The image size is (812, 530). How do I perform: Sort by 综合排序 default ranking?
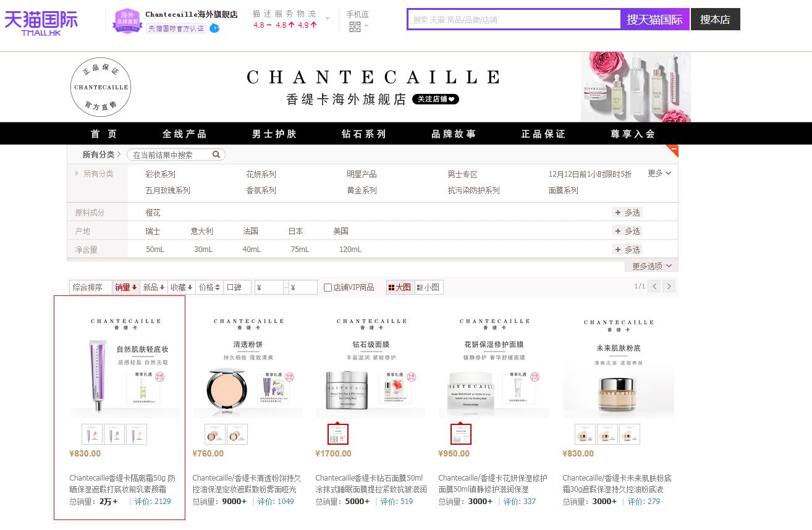91,287
